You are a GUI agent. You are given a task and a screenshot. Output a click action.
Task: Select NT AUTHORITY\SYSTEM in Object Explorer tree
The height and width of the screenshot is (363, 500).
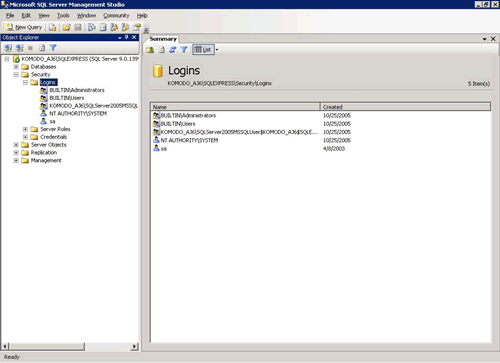[x=78, y=114]
